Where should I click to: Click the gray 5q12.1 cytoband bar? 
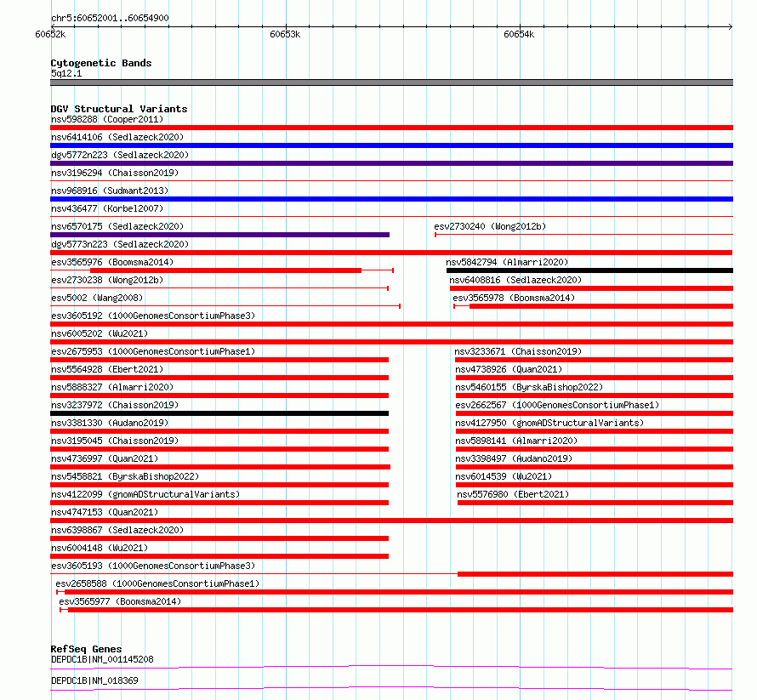(x=391, y=83)
